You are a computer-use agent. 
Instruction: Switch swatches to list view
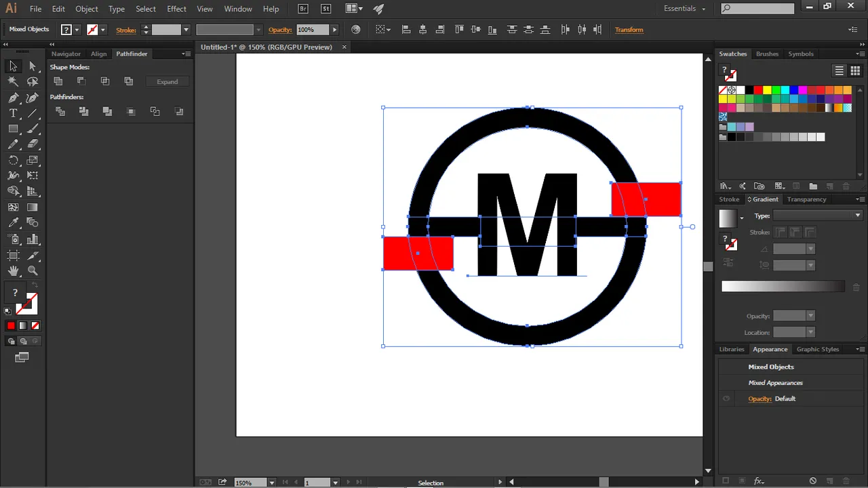[840, 70]
